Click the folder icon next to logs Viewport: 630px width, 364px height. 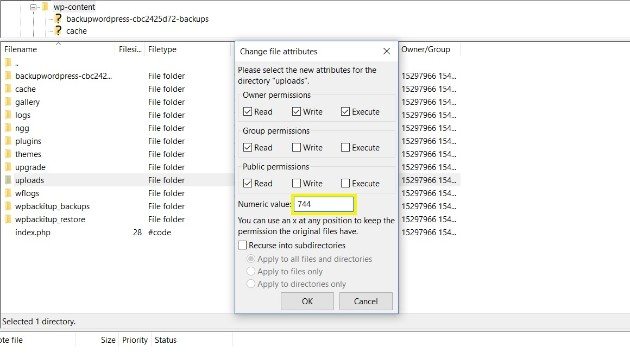point(8,115)
